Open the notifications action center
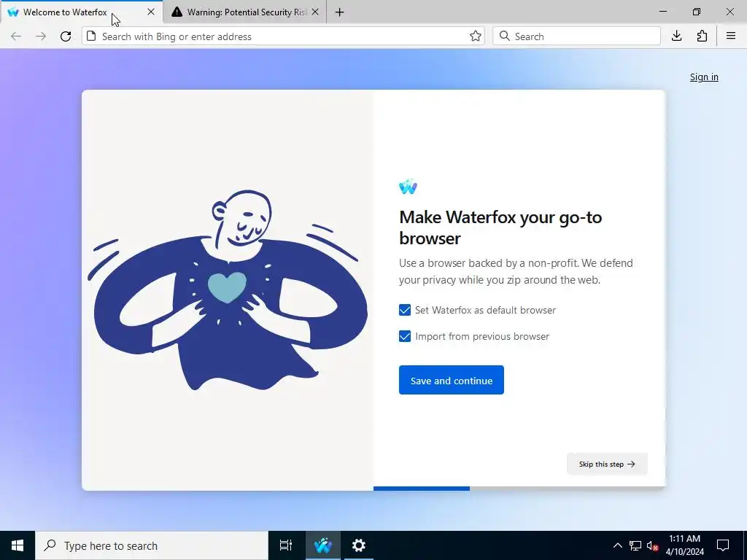Image resolution: width=747 pixels, height=560 pixels. (723, 545)
